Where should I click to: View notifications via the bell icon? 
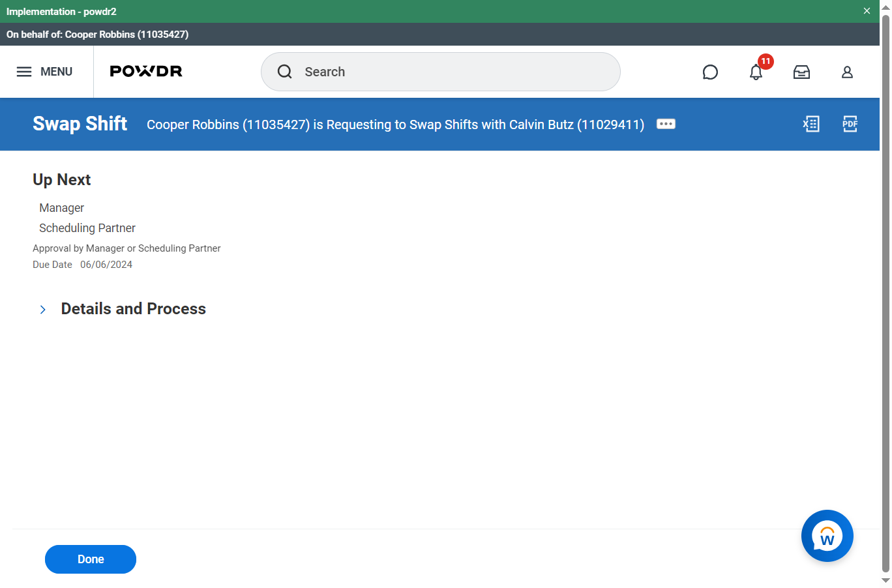coord(756,72)
